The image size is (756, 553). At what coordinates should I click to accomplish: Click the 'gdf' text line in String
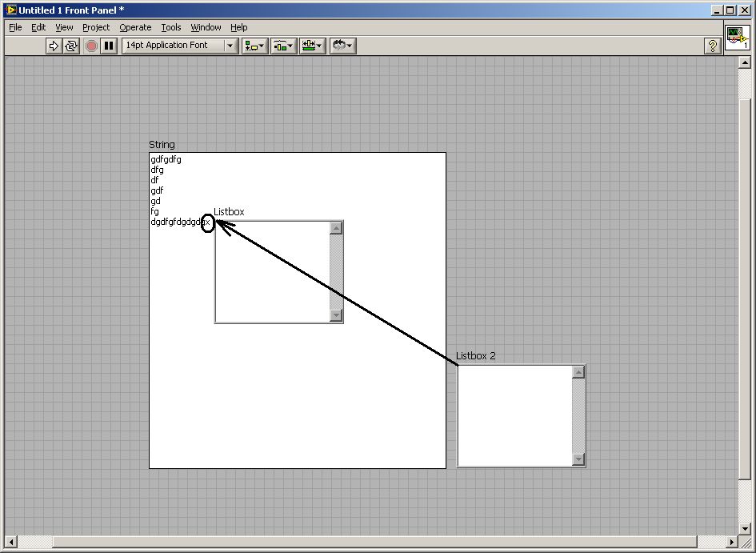click(x=157, y=190)
